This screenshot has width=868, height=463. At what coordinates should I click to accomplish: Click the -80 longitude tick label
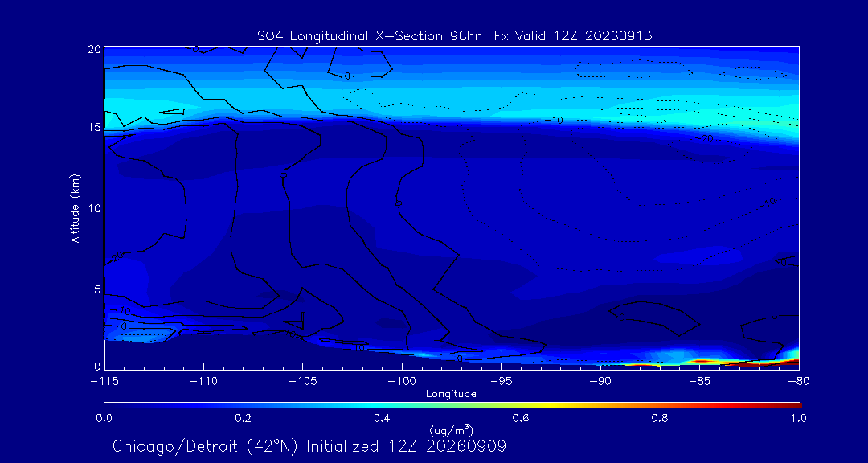[799, 382]
